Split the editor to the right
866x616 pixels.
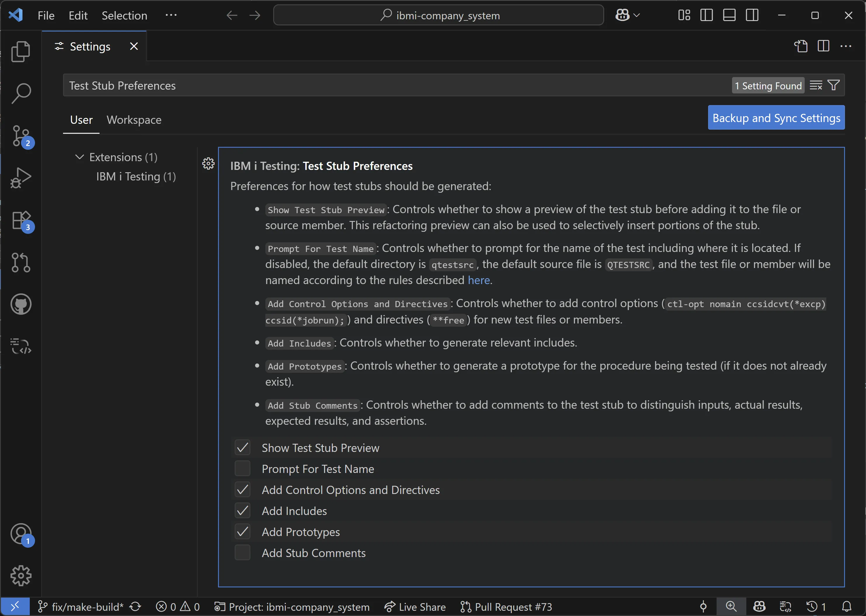pyautogui.click(x=823, y=46)
